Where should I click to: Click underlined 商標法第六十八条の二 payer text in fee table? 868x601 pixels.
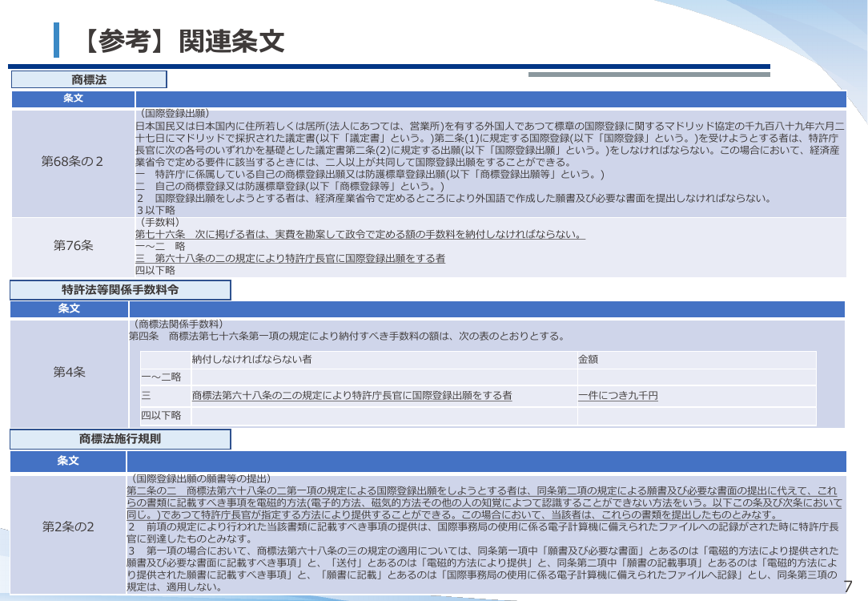(352, 396)
